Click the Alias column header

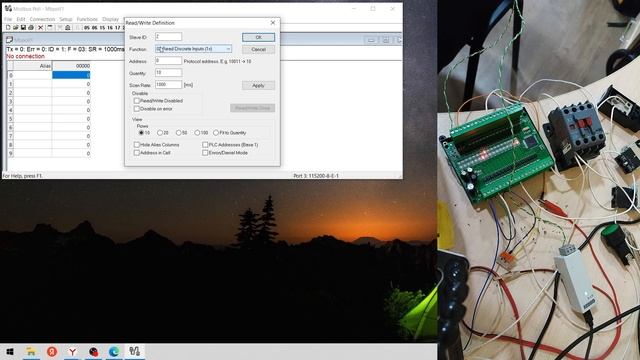[x=33, y=66]
